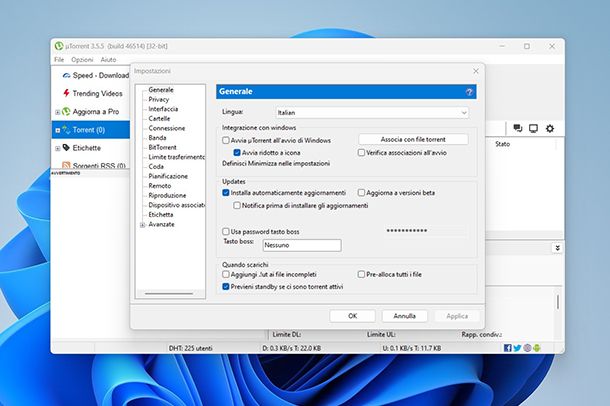The width and height of the screenshot is (610, 406).
Task: Click the Android icon in the status bar
Action: (x=537, y=348)
